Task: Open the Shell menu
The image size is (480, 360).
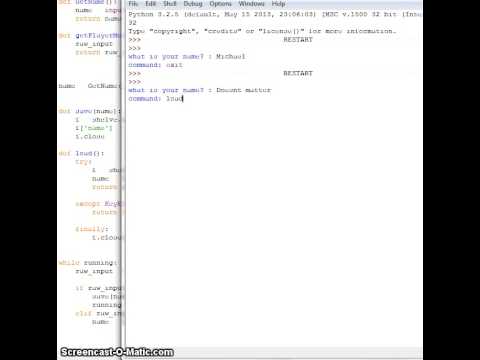Action: [x=169, y=4]
